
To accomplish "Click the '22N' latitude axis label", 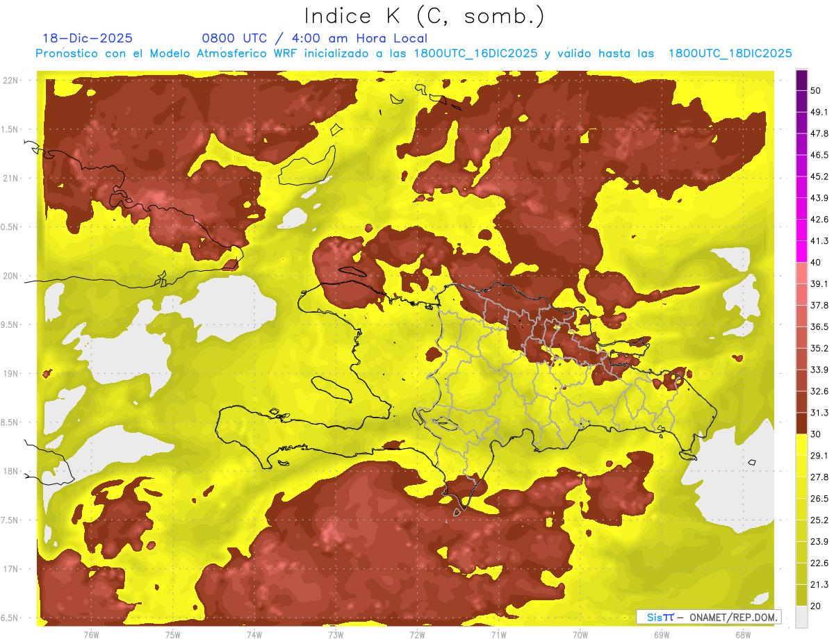I will tap(10, 81).
